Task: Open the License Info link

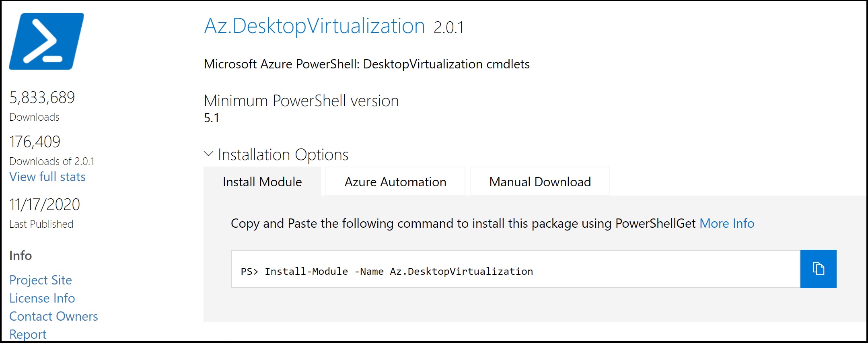Action: 42,298
